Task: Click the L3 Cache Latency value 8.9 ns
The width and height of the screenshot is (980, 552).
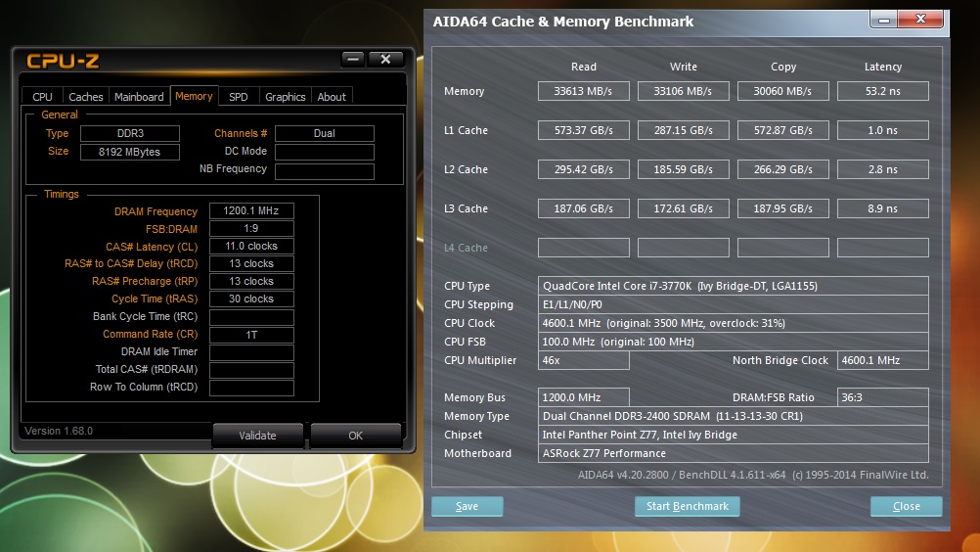Action: (882, 208)
